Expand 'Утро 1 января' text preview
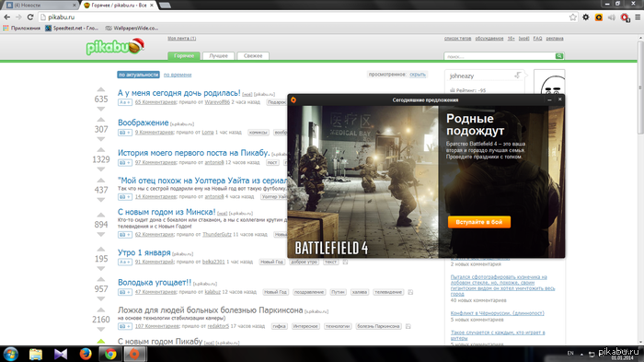 coord(125,262)
